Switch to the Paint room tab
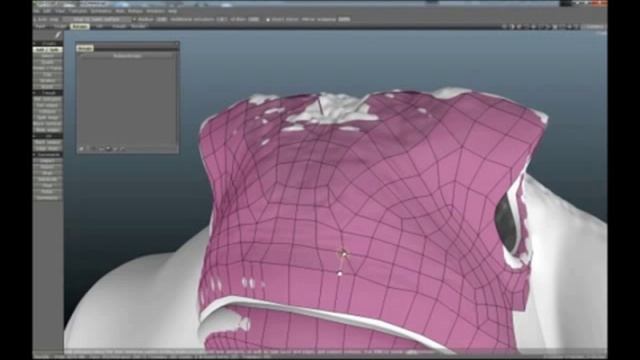 pyautogui.click(x=41, y=26)
